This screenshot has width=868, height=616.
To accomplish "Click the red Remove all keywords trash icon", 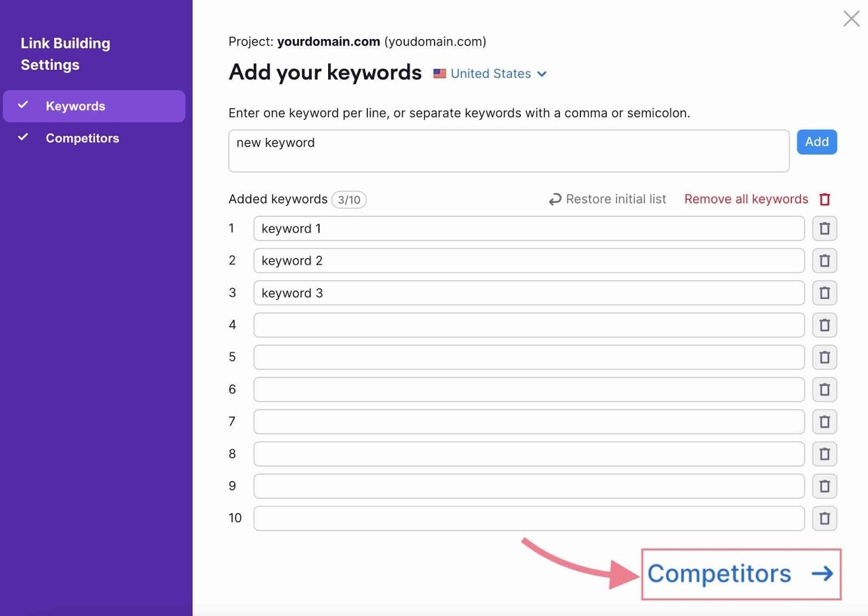I will click(825, 199).
